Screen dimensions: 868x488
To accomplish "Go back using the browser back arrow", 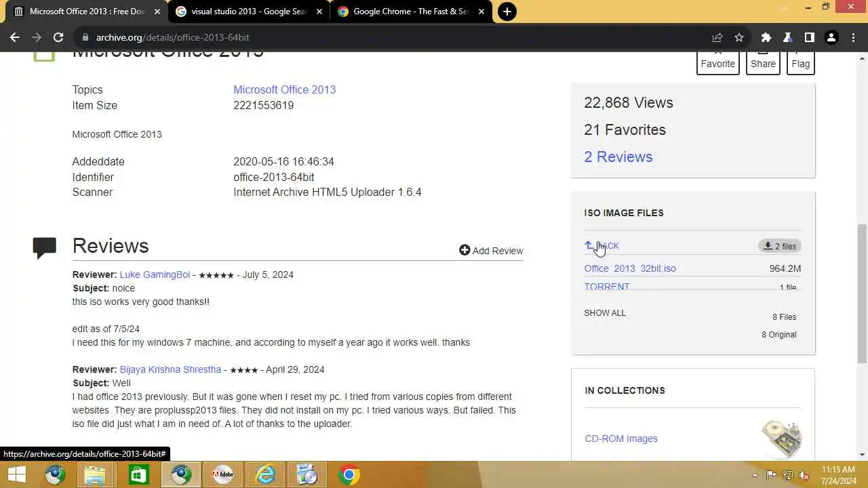I will pyautogui.click(x=15, y=37).
